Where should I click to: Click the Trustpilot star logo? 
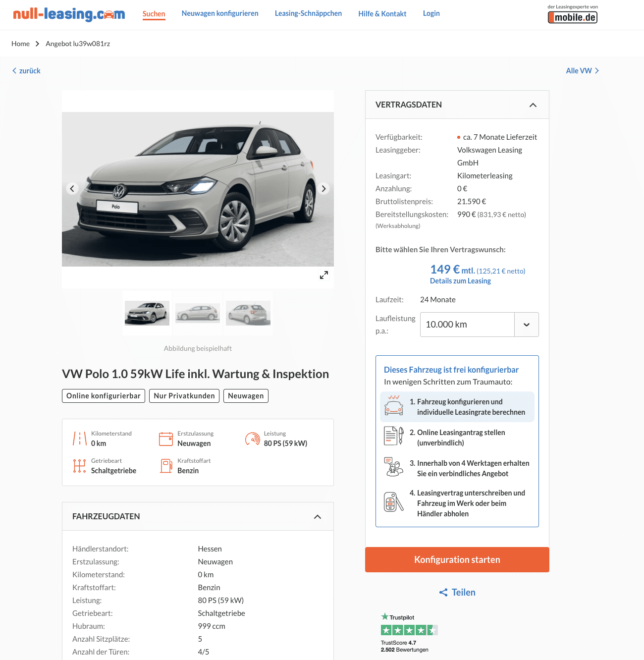click(x=385, y=617)
